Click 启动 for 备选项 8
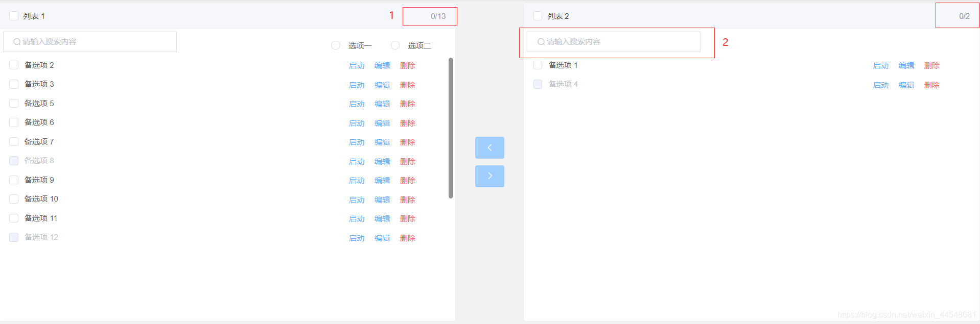The width and height of the screenshot is (980, 324). (x=357, y=161)
